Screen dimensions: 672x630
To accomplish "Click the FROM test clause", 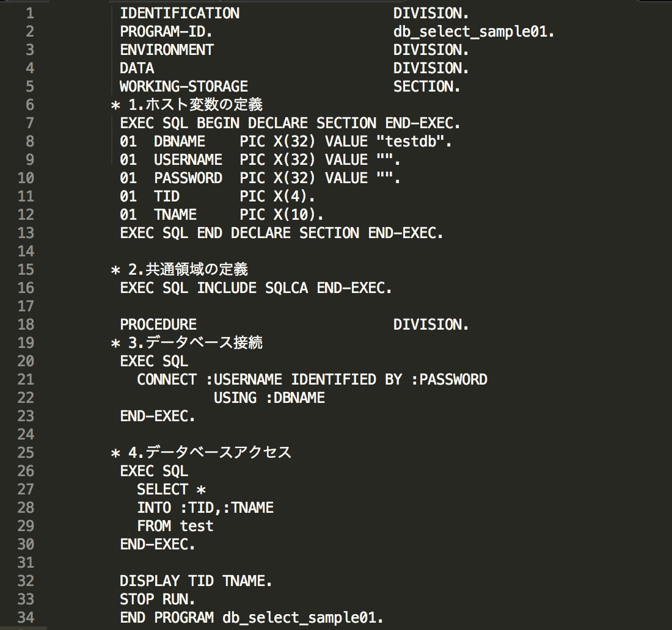I will click(175, 526).
